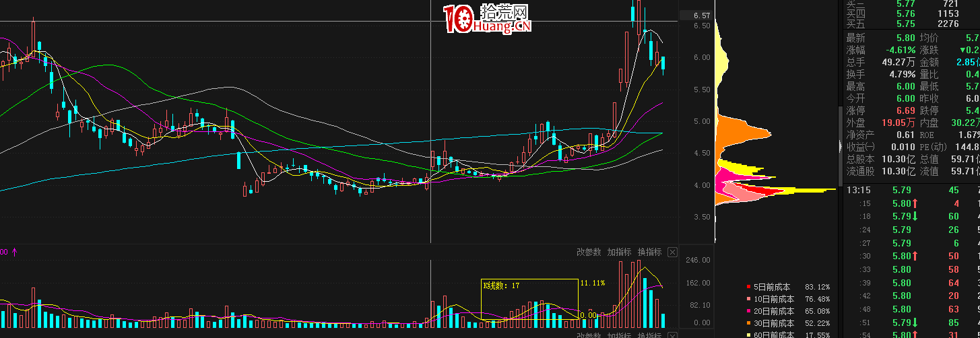Click the 最新 price value 5.80

pyautogui.click(x=905, y=38)
